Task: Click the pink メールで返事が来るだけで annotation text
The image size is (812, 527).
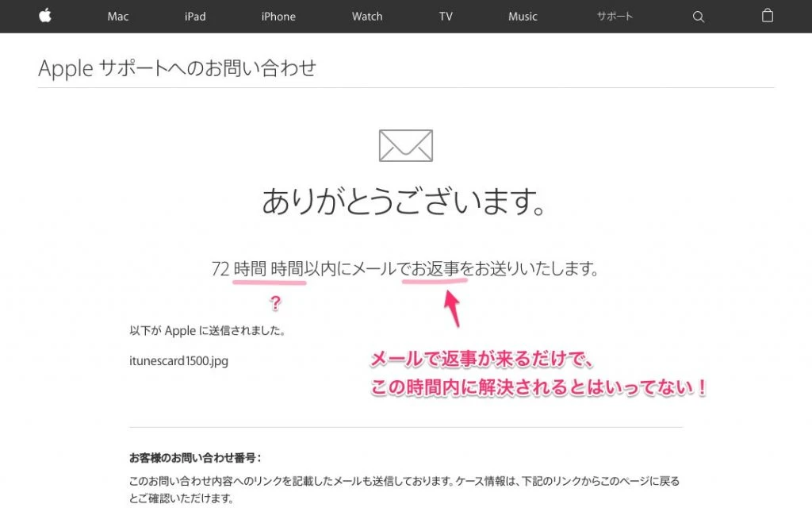Action: click(x=482, y=360)
